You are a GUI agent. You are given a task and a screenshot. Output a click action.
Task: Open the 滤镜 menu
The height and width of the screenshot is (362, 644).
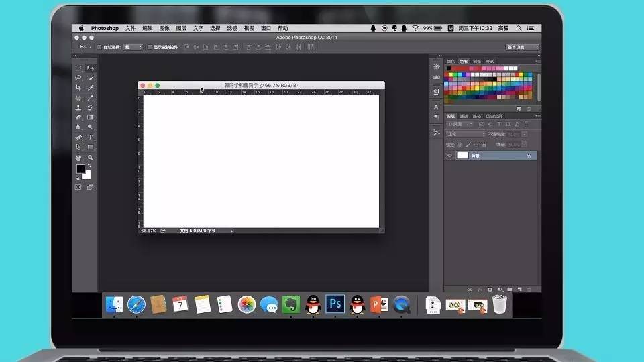click(232, 28)
